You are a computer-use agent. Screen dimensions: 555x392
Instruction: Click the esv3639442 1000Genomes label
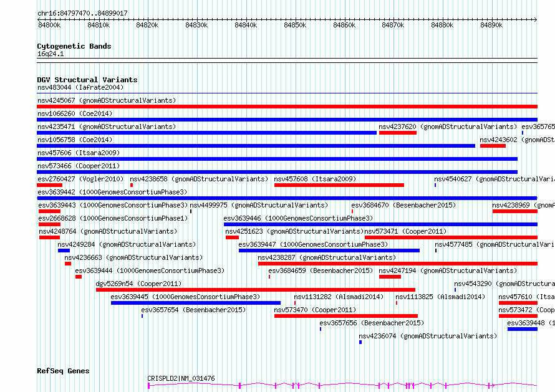coord(112,192)
